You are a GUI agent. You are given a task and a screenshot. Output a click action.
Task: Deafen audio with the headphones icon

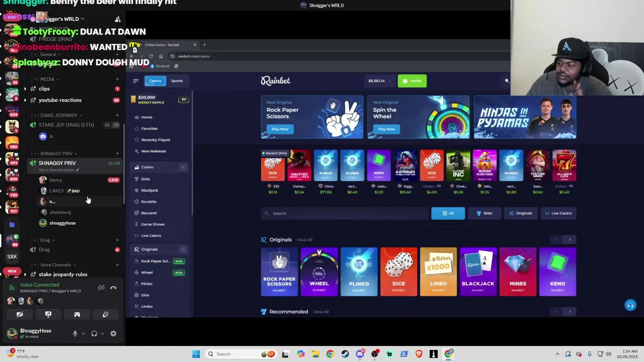tap(94, 333)
